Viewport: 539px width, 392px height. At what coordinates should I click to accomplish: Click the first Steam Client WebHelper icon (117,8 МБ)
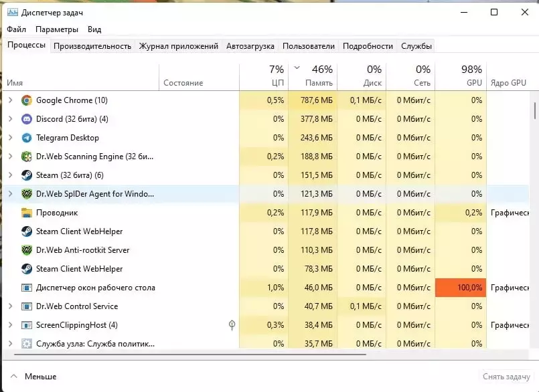coord(27,231)
